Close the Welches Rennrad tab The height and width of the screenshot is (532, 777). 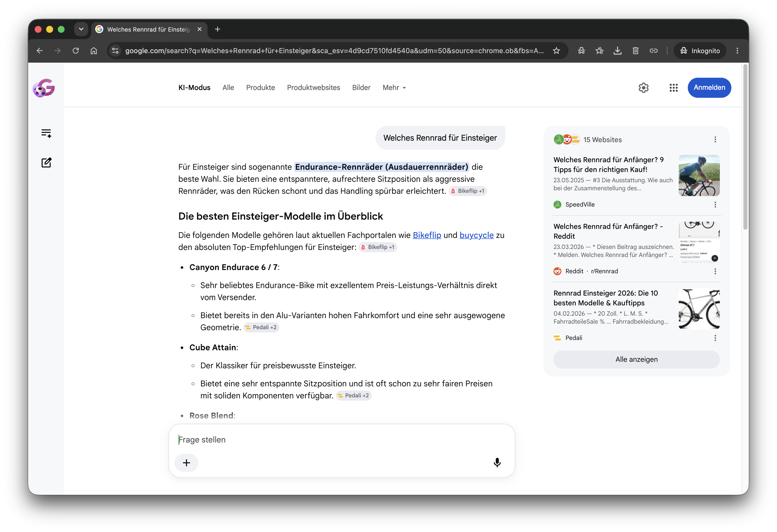coord(200,29)
